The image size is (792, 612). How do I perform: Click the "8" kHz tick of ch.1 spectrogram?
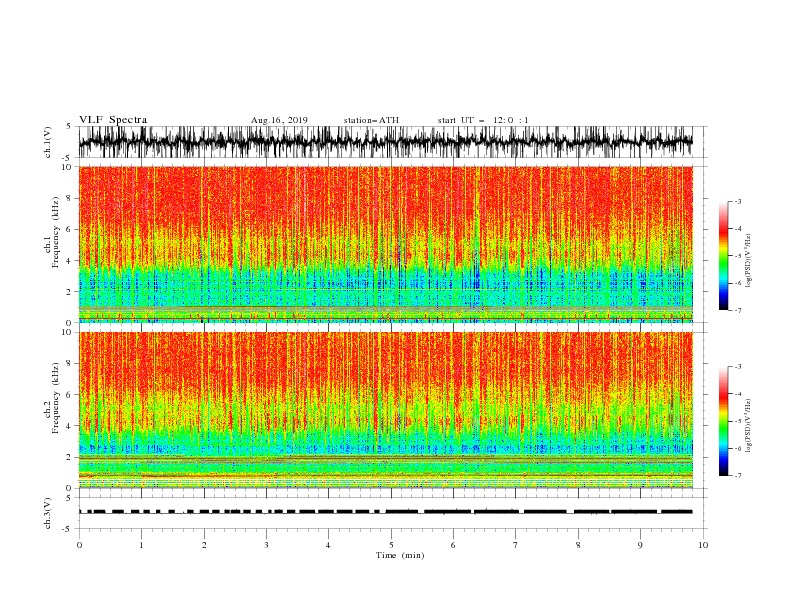pos(70,198)
